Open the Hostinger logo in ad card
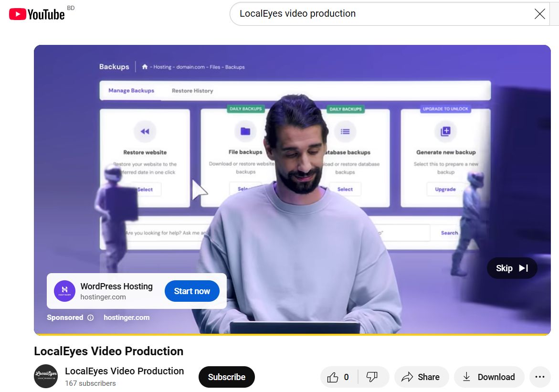Image resolution: width=559 pixels, height=392 pixels. pyautogui.click(x=64, y=291)
